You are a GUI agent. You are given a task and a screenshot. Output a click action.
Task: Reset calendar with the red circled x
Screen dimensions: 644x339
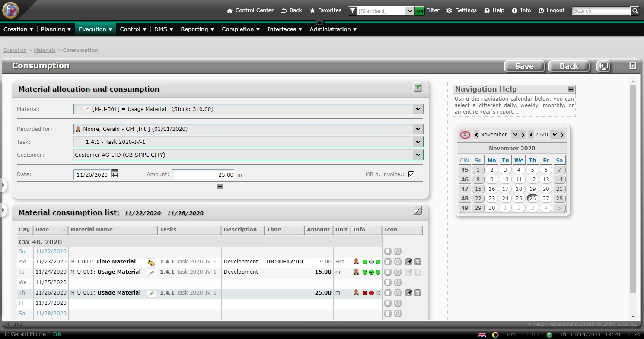(465, 135)
